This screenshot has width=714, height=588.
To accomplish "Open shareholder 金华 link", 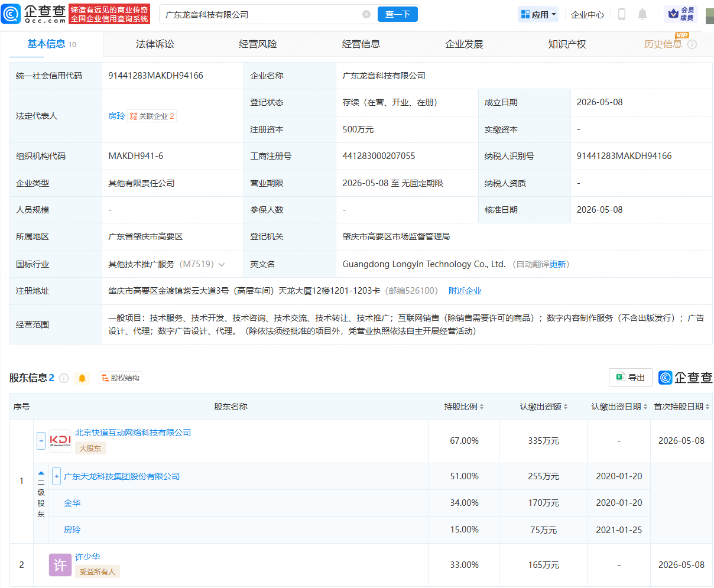I will pyautogui.click(x=72, y=503).
